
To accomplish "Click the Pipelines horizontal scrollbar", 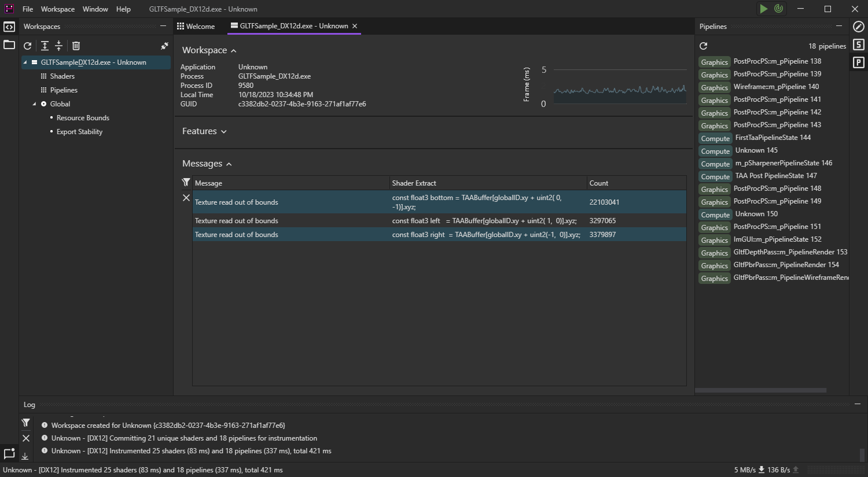I will pos(760,390).
